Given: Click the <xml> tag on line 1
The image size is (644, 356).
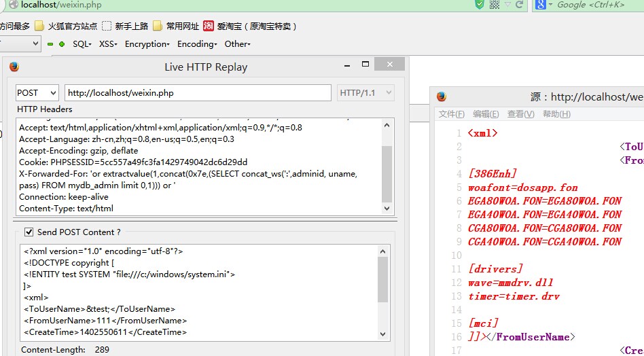Looking at the screenshot, I should coord(482,133).
